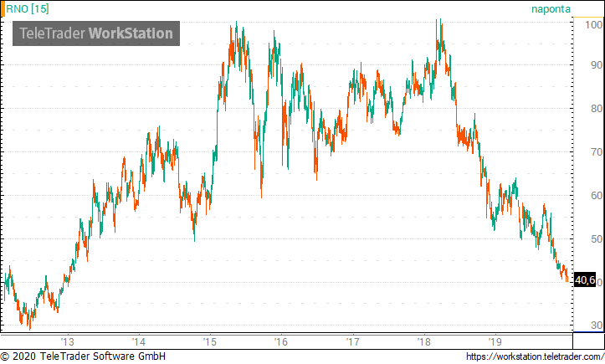This screenshot has width=605, height=364.
Task: Click the 30 price axis label
Action: click(597, 326)
